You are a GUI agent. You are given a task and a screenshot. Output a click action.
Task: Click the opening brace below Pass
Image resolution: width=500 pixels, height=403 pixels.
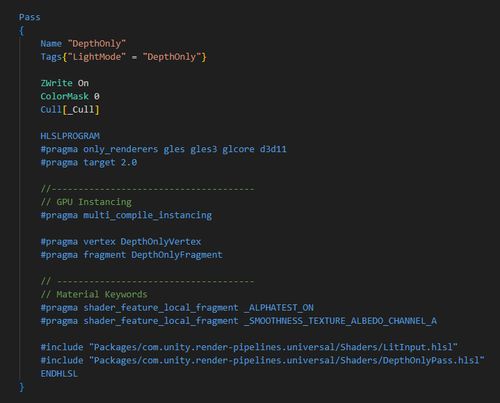coord(21,31)
